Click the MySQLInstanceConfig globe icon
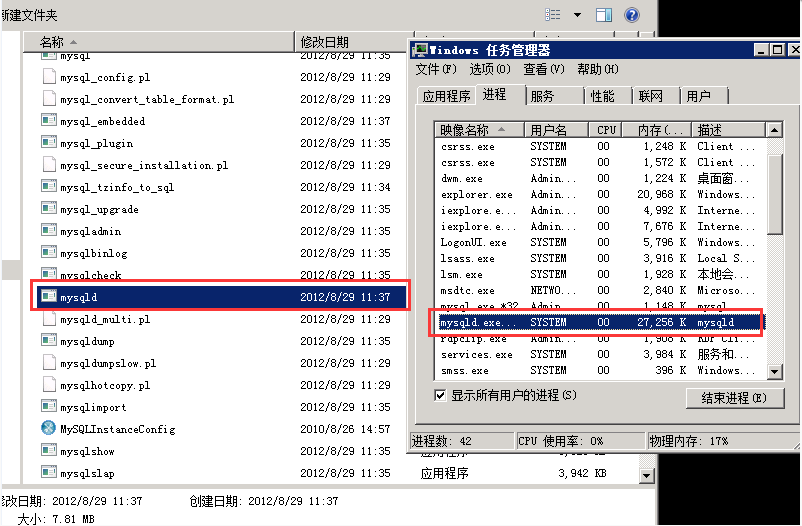The width and height of the screenshot is (802, 526). [x=48, y=429]
